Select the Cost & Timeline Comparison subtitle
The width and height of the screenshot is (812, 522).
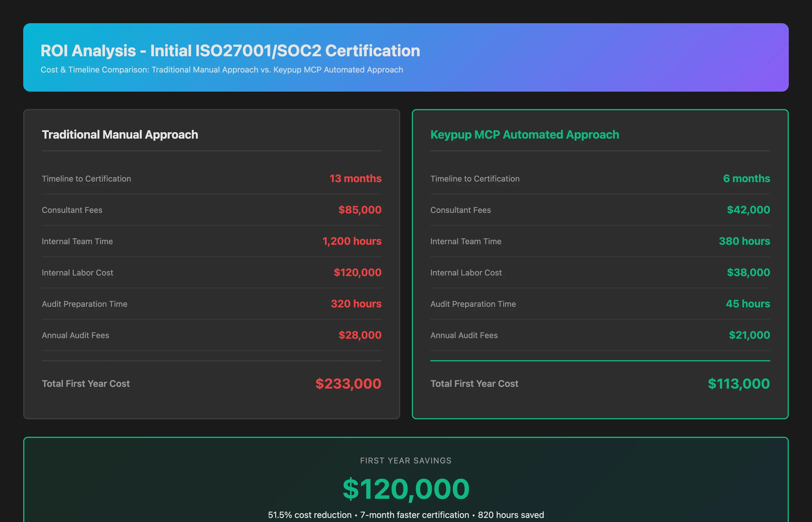click(x=222, y=70)
